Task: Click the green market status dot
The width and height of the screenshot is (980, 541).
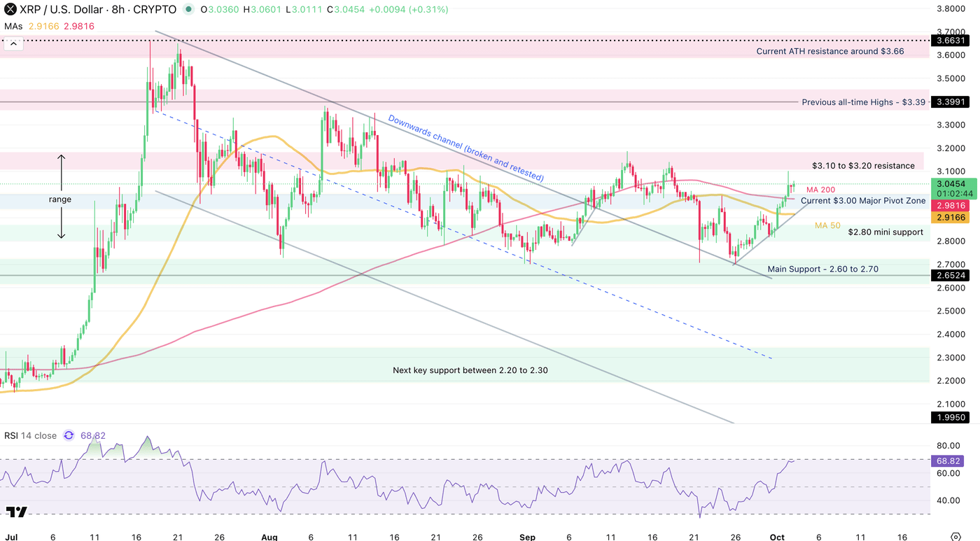Action: tap(186, 10)
